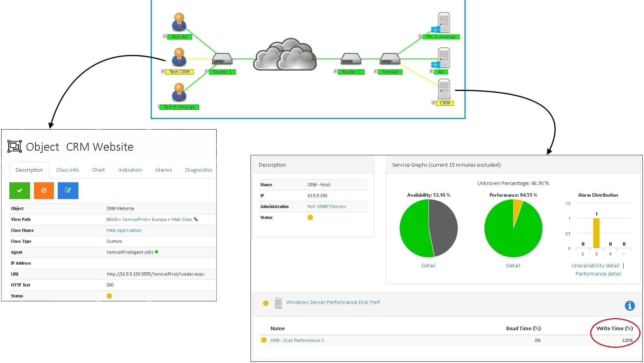Open CRM - Disk Performance C link
Screen dimensions: 644x363
tap(297, 340)
